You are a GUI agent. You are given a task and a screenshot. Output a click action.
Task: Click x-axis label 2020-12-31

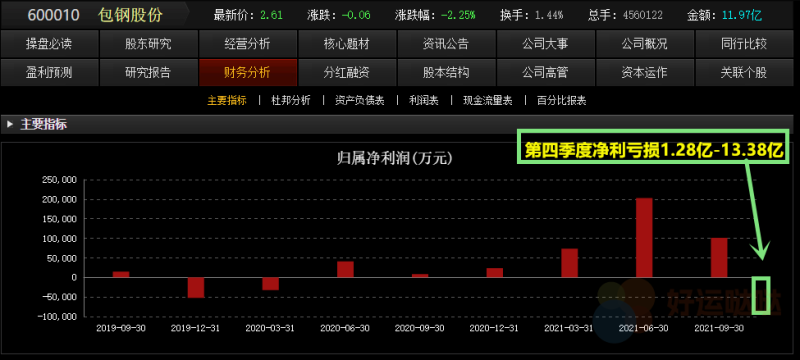(494, 328)
